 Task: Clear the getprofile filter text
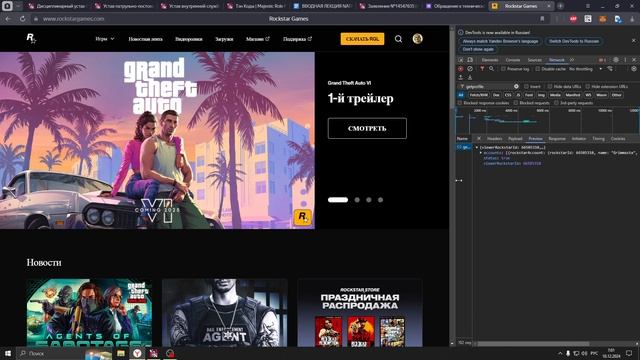tap(516, 87)
